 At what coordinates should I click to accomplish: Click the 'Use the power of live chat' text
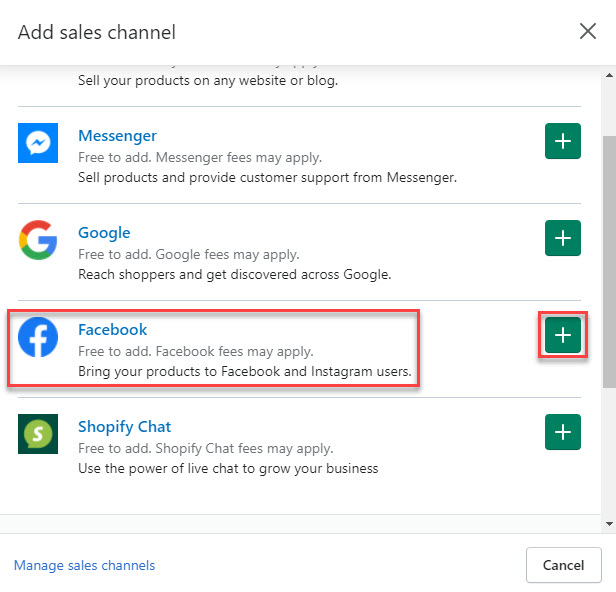click(228, 468)
